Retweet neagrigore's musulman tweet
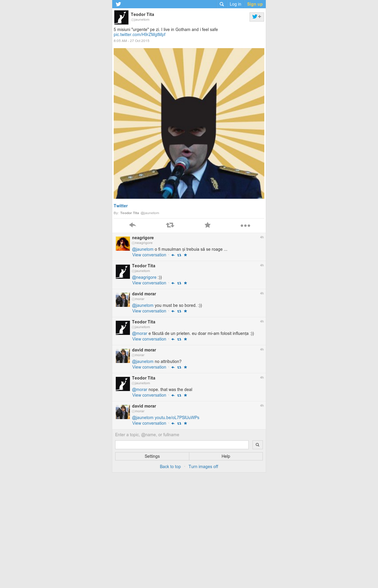The image size is (378, 588). pyautogui.click(x=179, y=255)
